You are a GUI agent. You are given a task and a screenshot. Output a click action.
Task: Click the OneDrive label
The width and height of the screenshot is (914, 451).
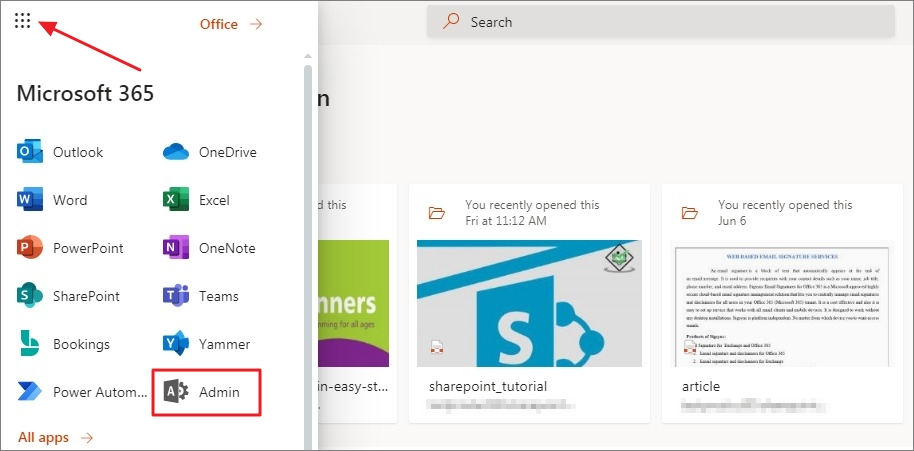(227, 152)
